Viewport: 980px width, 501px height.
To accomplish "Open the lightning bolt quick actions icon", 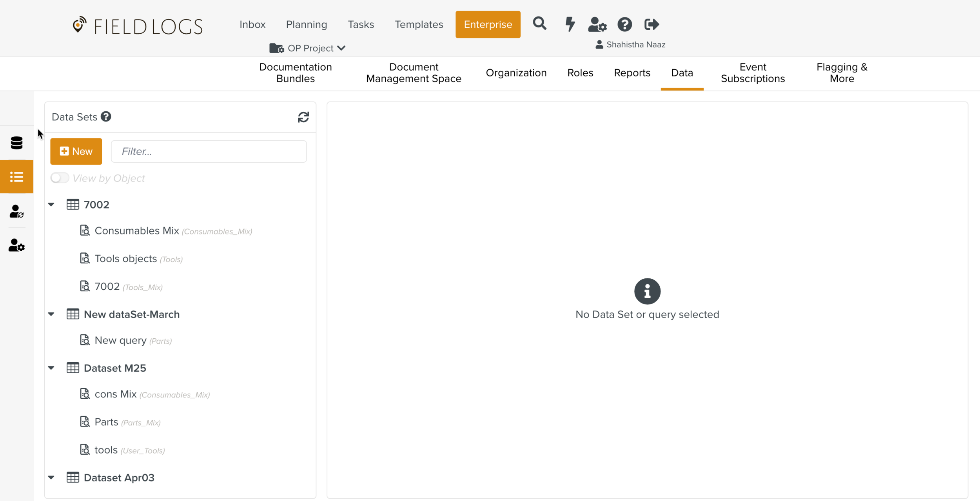I will pos(570,24).
